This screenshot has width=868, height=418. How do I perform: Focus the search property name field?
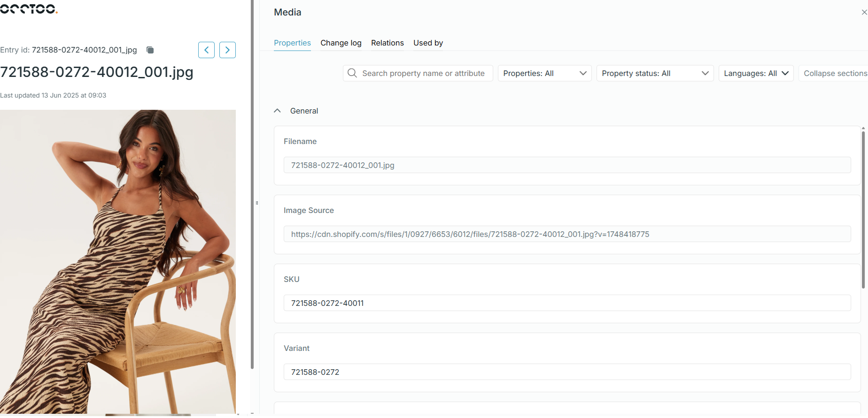pyautogui.click(x=423, y=73)
